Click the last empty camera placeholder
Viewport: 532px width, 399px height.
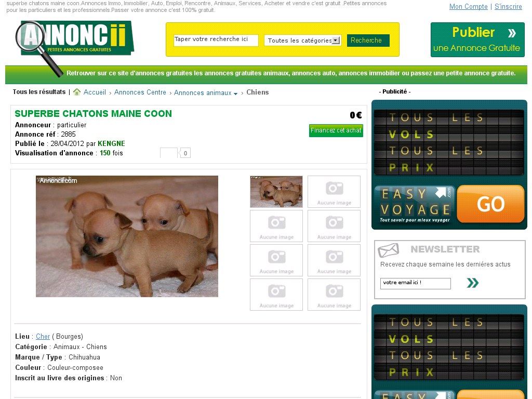334,295
